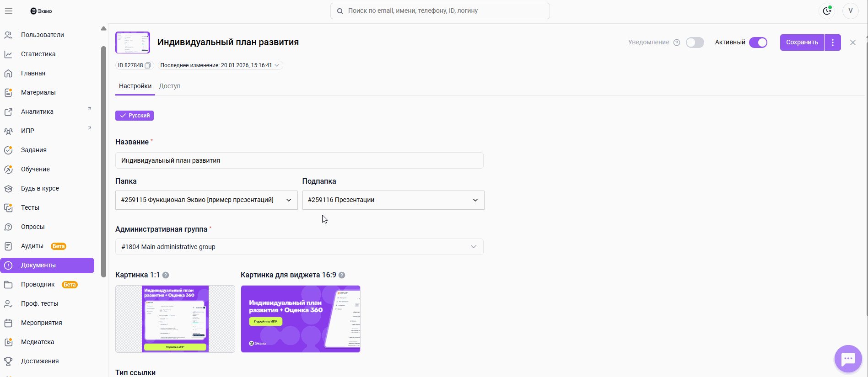
Task: Open the Подпапка dropdown
Action: 393,200
